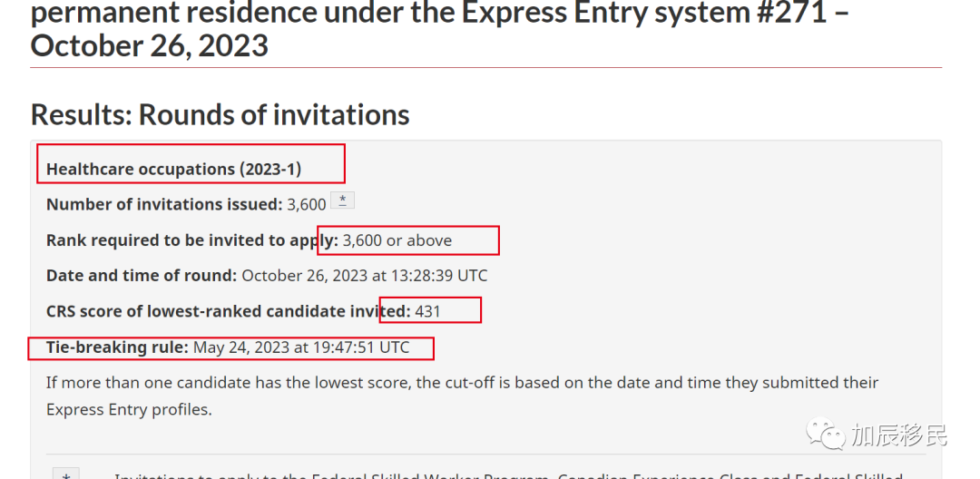This screenshot has height=479, width=980.
Task: Click the Tie-breaking rule label
Action: point(117,347)
